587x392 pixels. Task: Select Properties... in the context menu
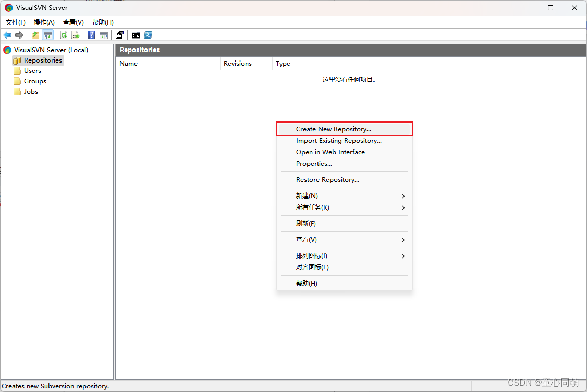345,164
